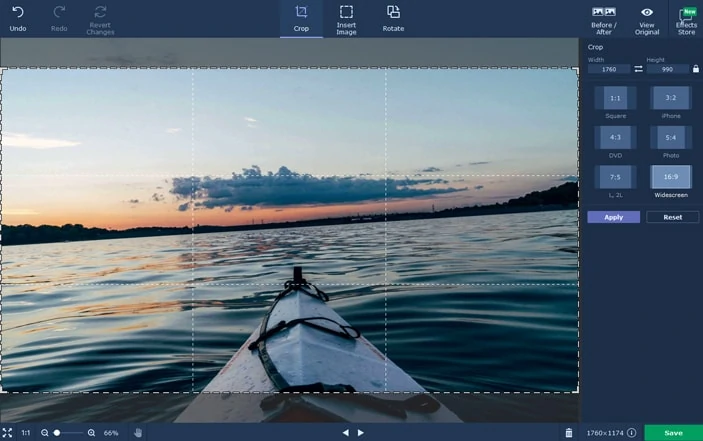
Task: Swap width and height values
Action: 639,69
